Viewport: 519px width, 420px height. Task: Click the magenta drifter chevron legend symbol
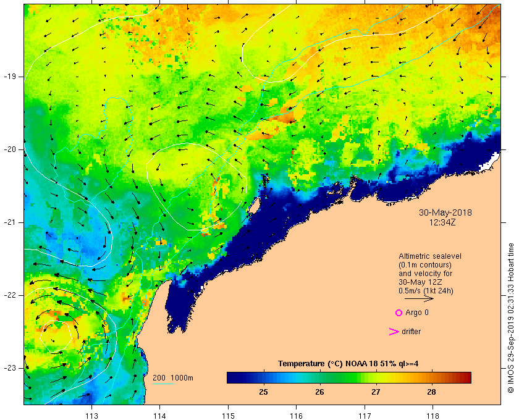[x=394, y=332]
